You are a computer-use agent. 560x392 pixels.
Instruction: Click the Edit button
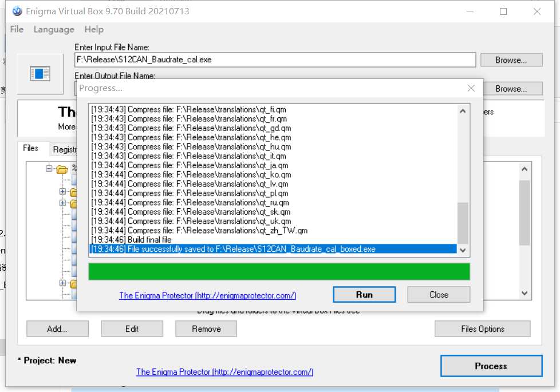pyautogui.click(x=132, y=329)
